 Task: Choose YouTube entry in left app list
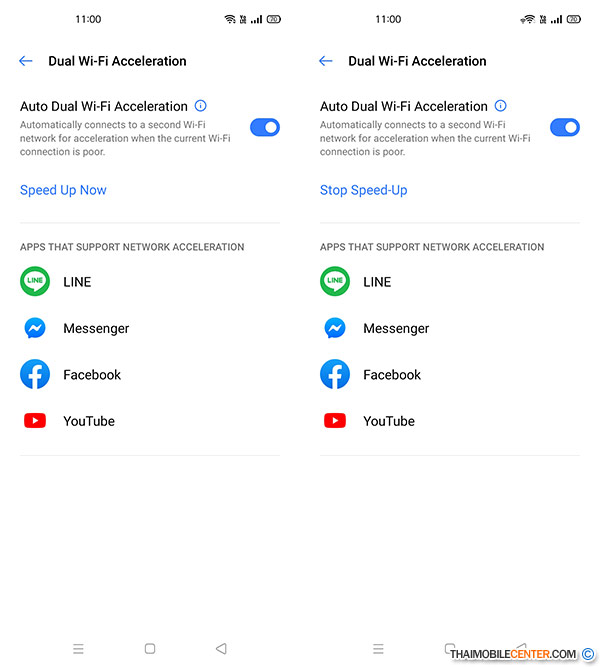[150, 421]
